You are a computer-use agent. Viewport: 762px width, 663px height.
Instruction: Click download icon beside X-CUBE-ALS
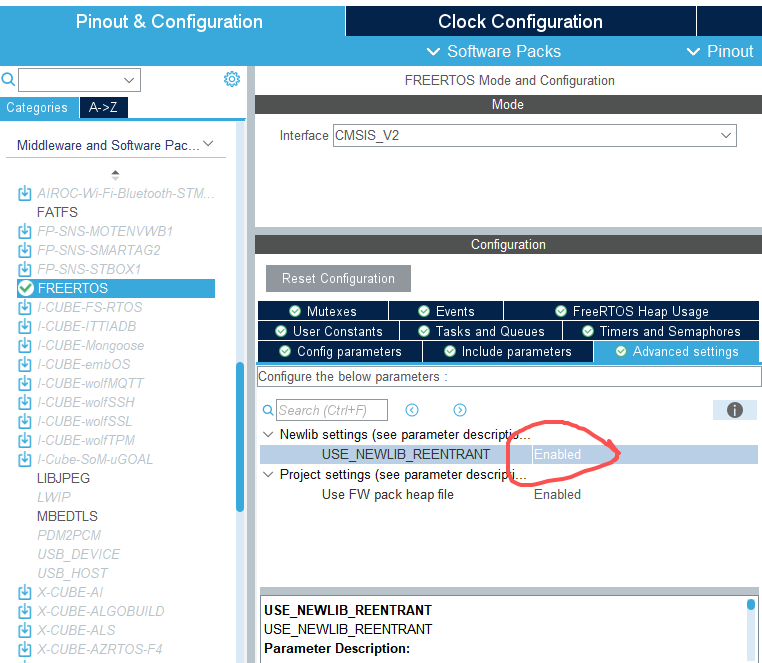[25, 630]
